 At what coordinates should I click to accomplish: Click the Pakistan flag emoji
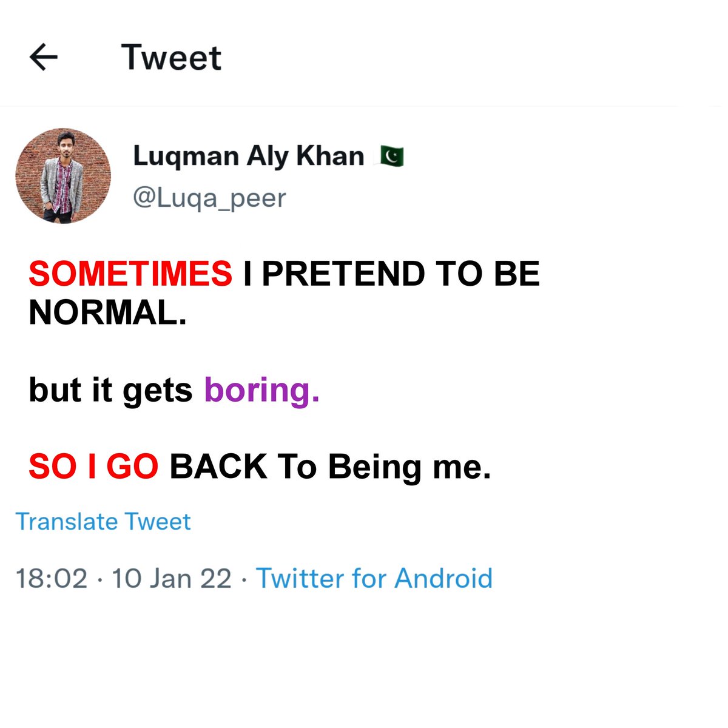click(x=391, y=157)
